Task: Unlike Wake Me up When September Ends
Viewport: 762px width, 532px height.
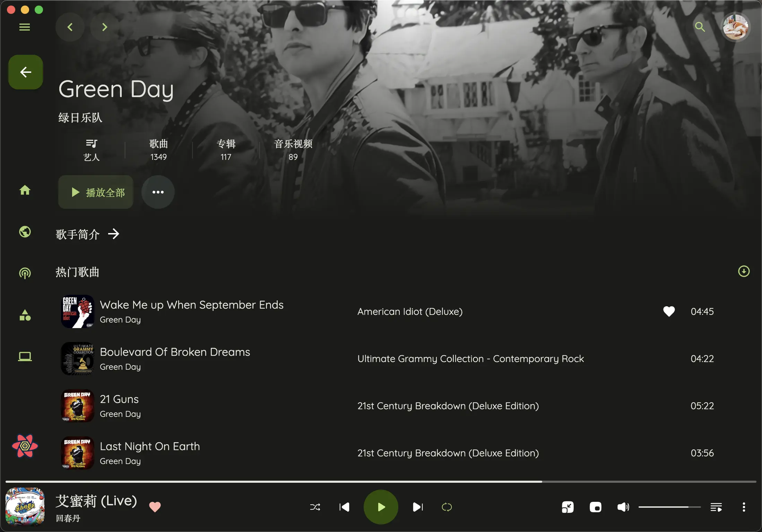Action: pos(669,311)
